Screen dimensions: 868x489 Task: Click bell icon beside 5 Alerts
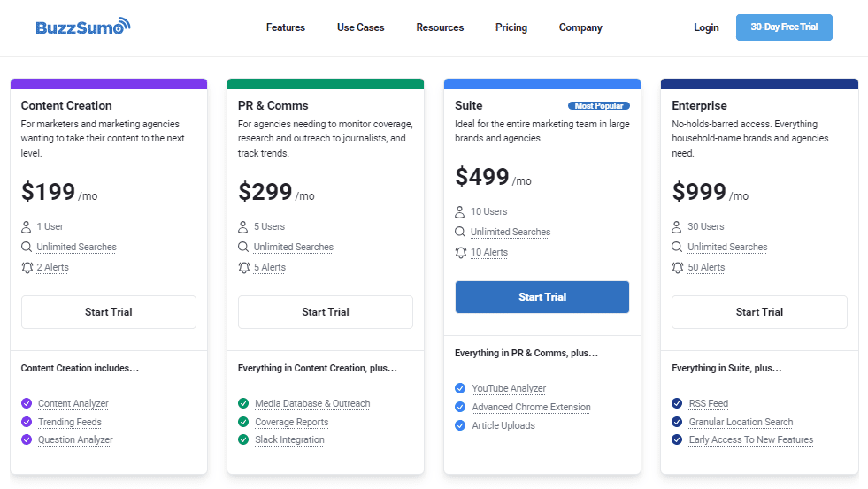(x=243, y=267)
